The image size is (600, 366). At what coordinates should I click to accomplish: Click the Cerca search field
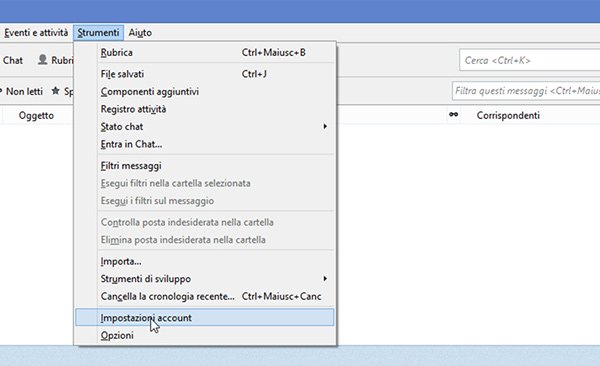pos(530,60)
